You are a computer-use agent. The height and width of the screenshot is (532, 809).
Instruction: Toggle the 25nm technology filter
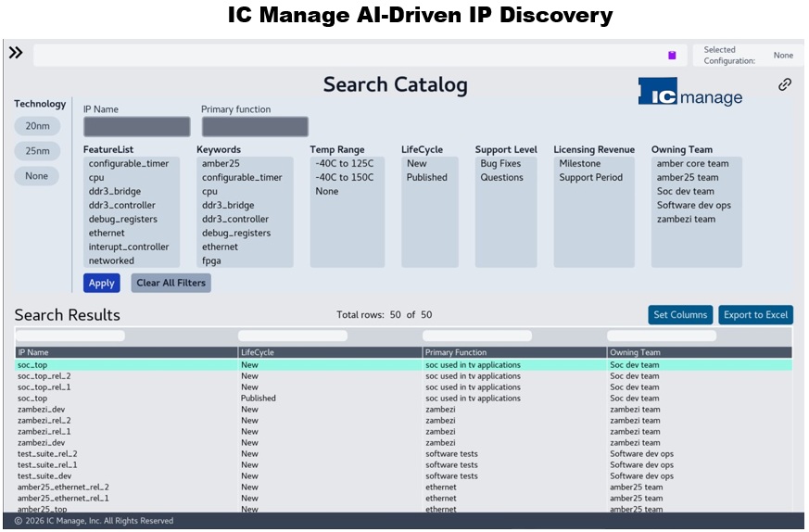37,151
